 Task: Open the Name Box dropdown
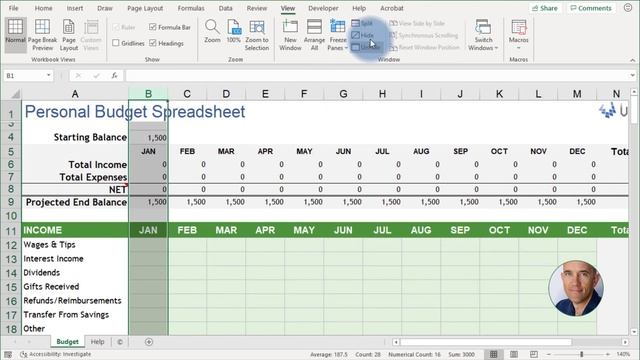click(49, 76)
